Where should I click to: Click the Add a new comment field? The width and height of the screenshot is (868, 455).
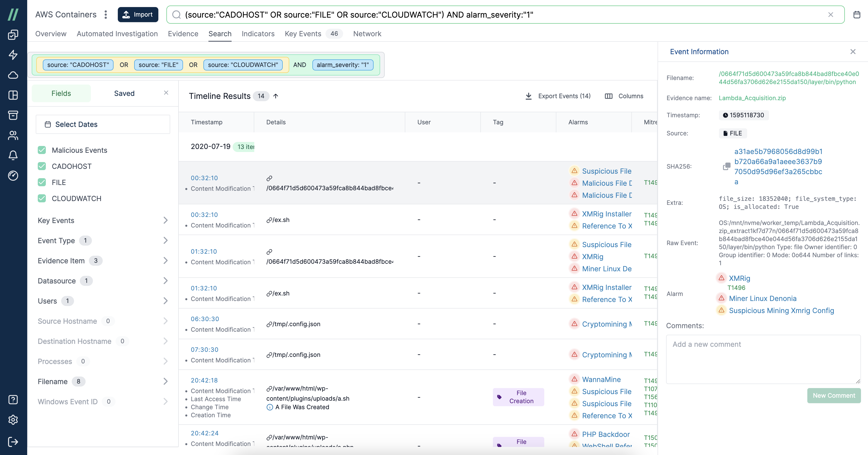[x=763, y=359]
